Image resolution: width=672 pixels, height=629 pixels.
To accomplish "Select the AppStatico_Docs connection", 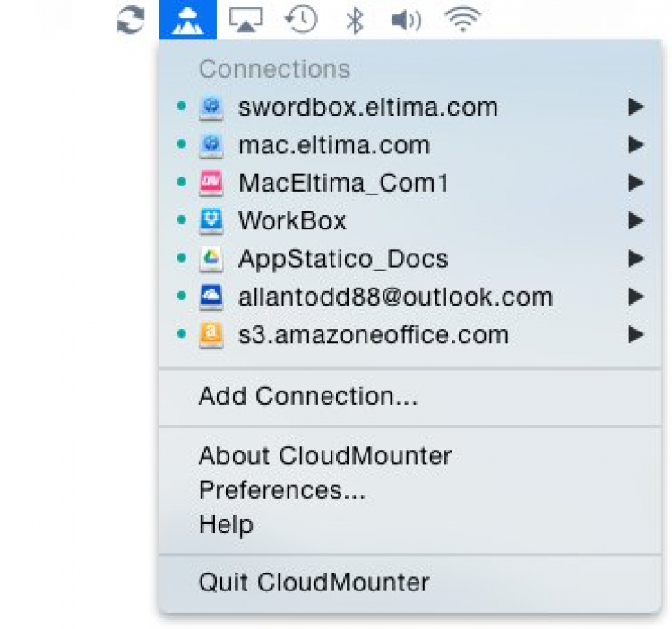I will pos(410,258).
